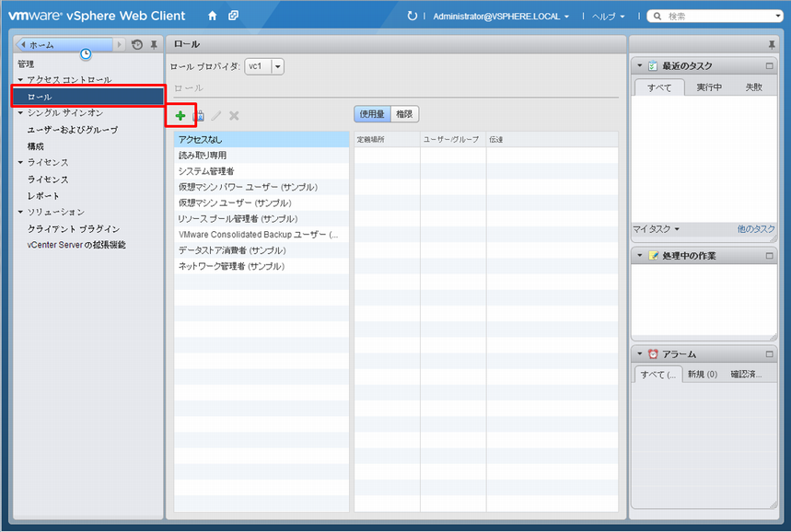This screenshot has width=791, height=532.
Task: Switch view to 権限 toggle
Action: (404, 114)
